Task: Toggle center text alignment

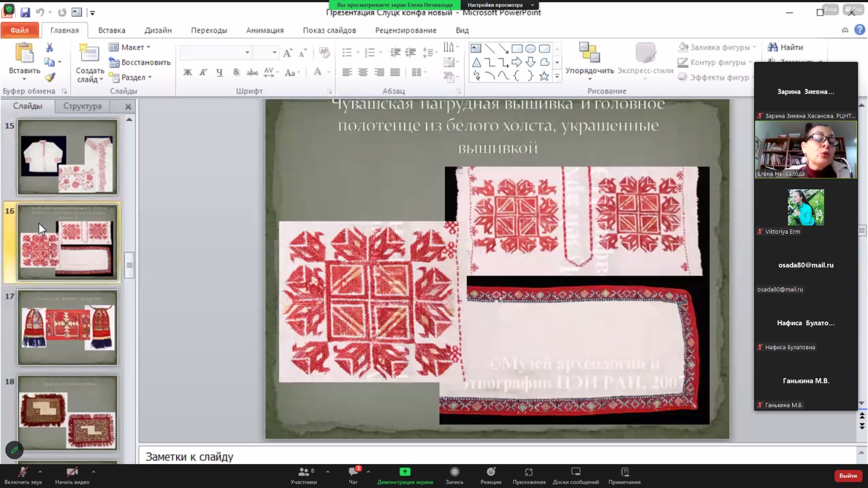Action: 363,72
